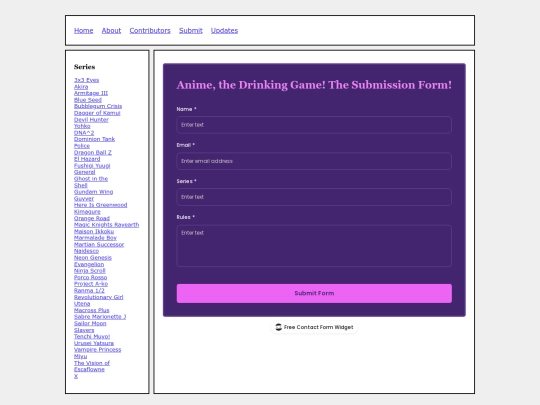The width and height of the screenshot is (540, 405).
Task: Click the Submit Form button
Action: pos(314,293)
